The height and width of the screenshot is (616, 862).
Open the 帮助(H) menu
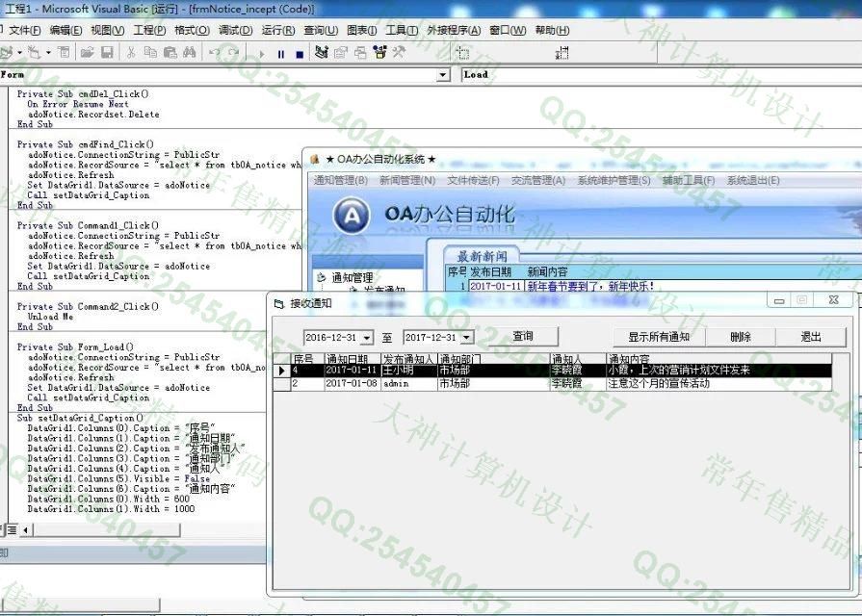[552, 30]
